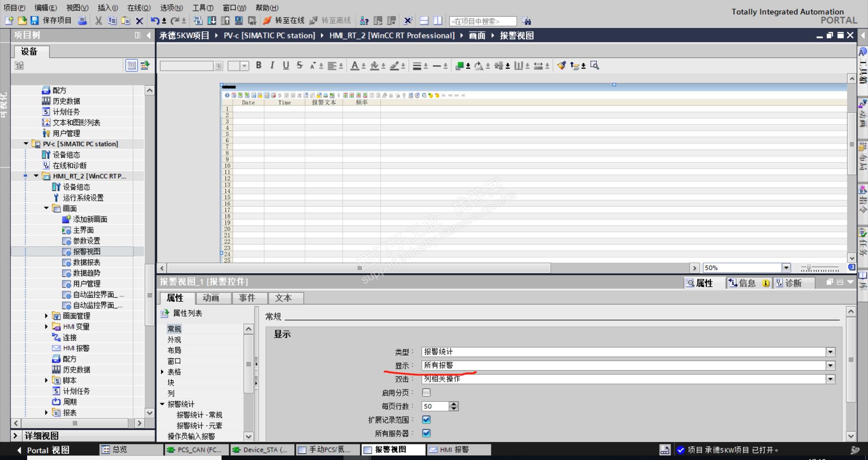The height and width of the screenshot is (460, 868).
Task: Expand the 画面管理 tree node
Action: (46, 316)
